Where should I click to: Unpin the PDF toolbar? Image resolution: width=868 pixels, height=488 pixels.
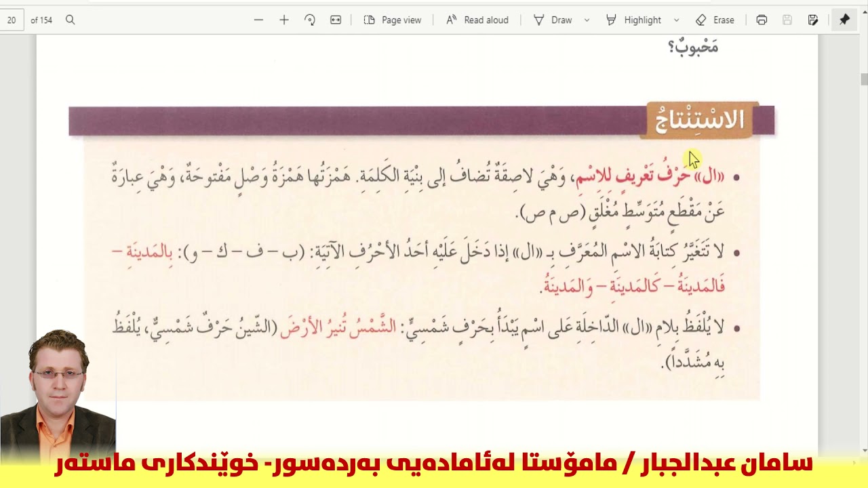point(844,20)
